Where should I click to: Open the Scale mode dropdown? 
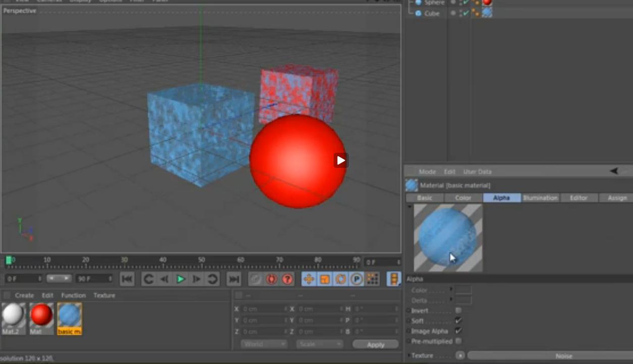click(x=320, y=344)
